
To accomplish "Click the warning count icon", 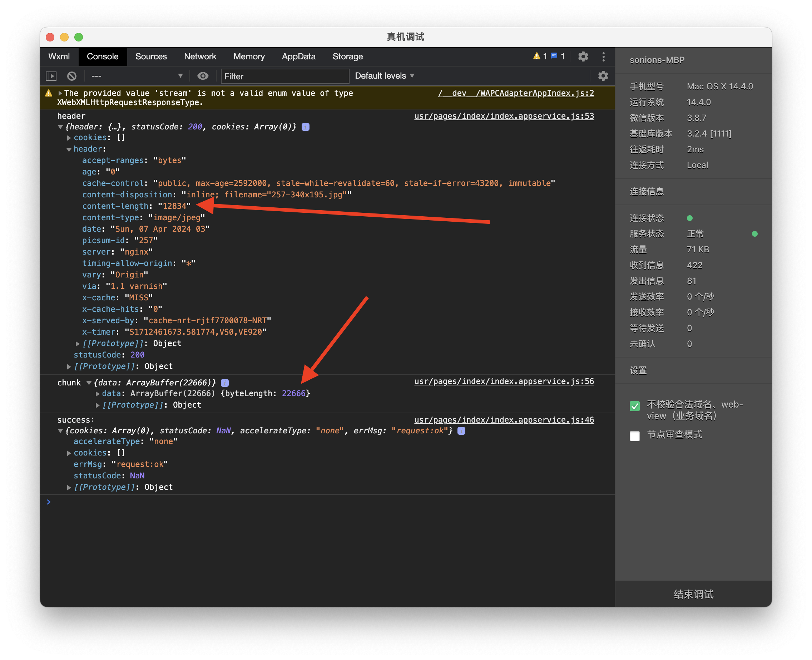I will coord(536,56).
